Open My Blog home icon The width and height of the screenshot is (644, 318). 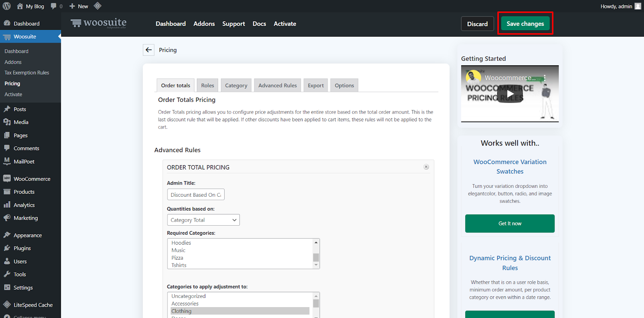[20, 6]
